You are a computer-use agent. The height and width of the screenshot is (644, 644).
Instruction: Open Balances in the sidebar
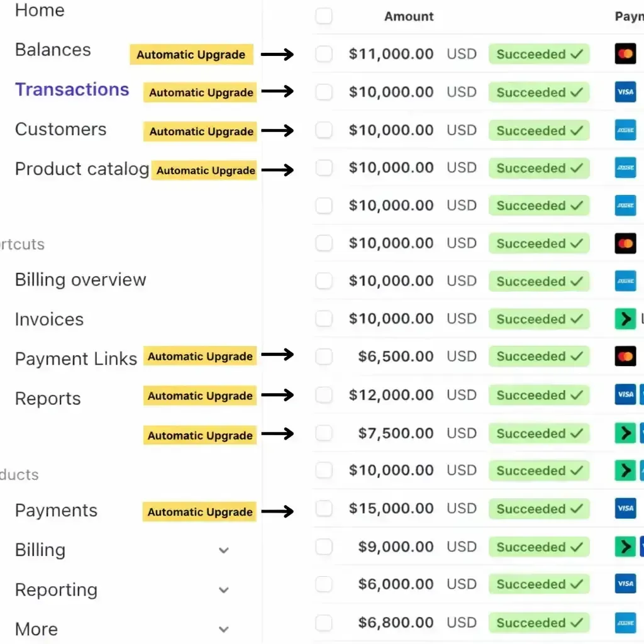click(53, 50)
